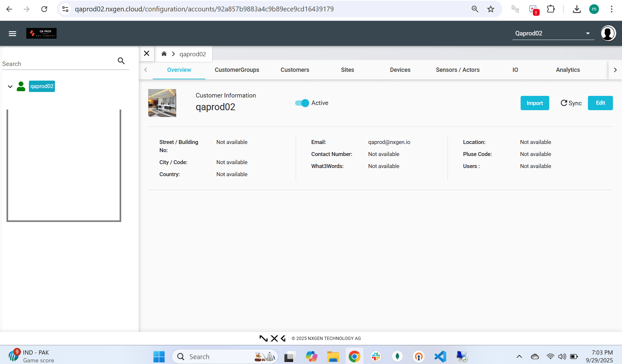Open the hamburger navigation menu
This screenshot has height=364, width=622.
click(12, 33)
